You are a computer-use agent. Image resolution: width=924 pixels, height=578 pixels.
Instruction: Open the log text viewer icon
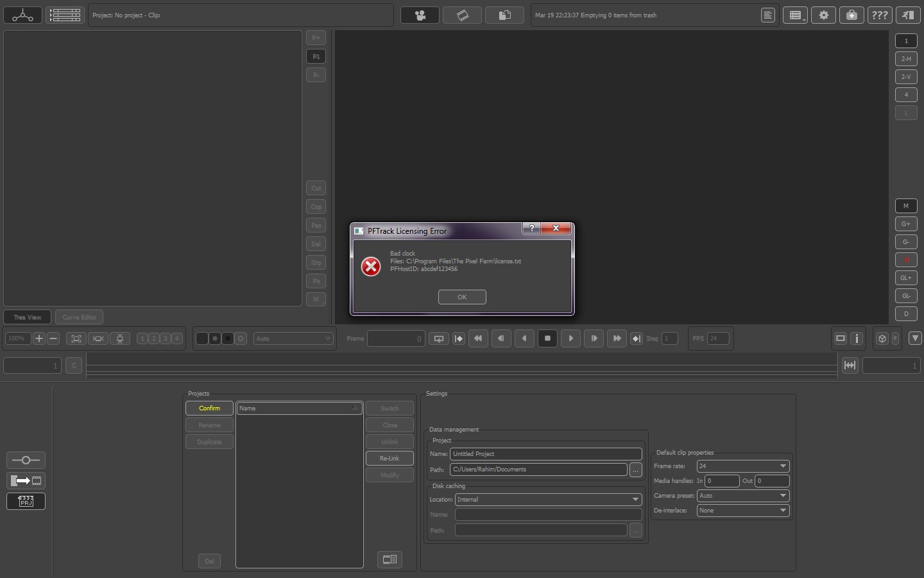[x=768, y=15]
